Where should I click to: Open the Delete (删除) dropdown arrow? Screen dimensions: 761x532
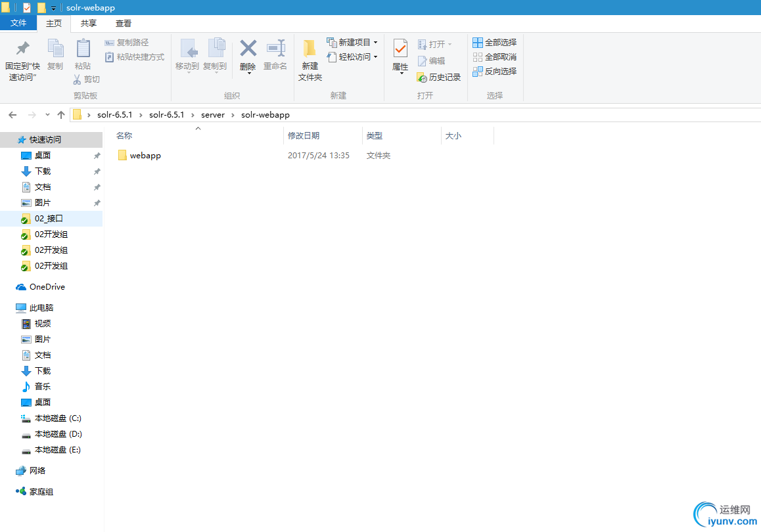click(x=249, y=73)
